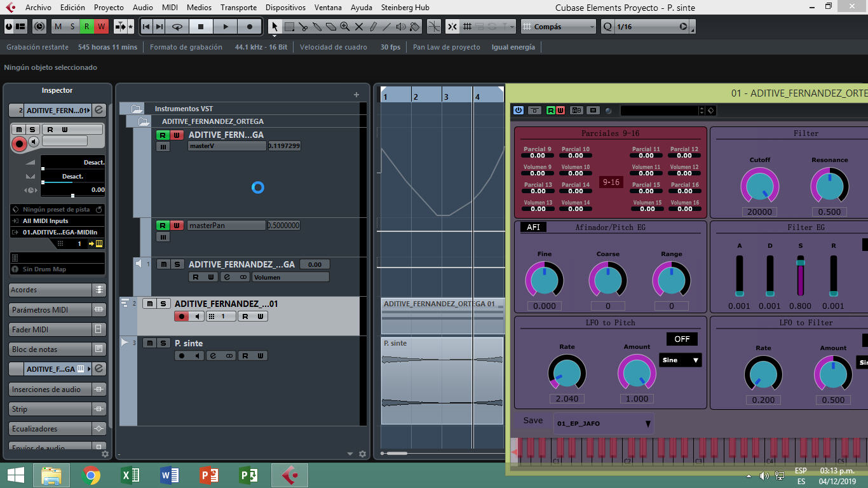Expand the Bloc de notas section
Screen dimensions: 868x488
pyautogui.click(x=57, y=349)
